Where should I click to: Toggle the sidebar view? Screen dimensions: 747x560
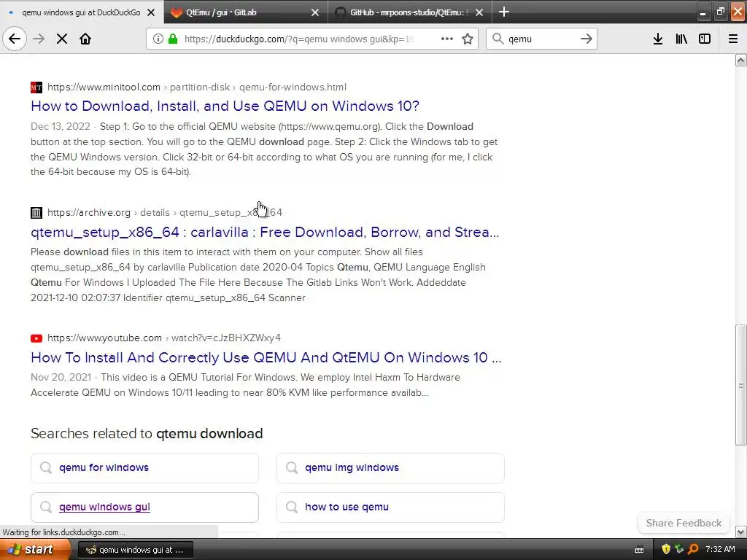705,39
